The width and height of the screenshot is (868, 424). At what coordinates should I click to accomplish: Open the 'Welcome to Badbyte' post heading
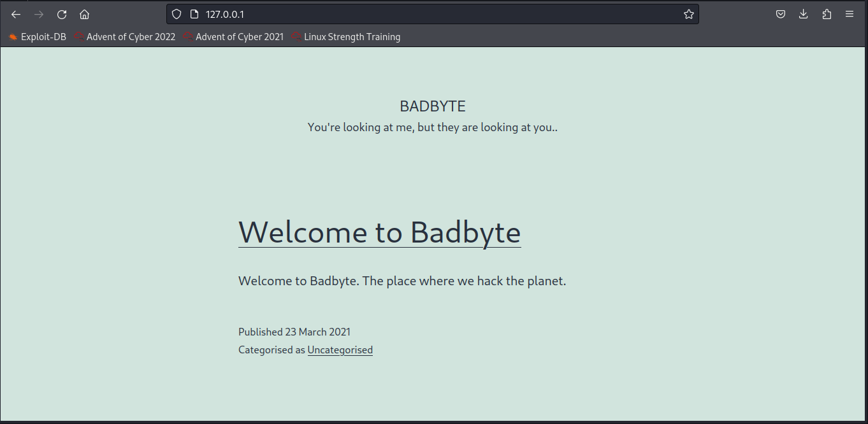click(379, 232)
